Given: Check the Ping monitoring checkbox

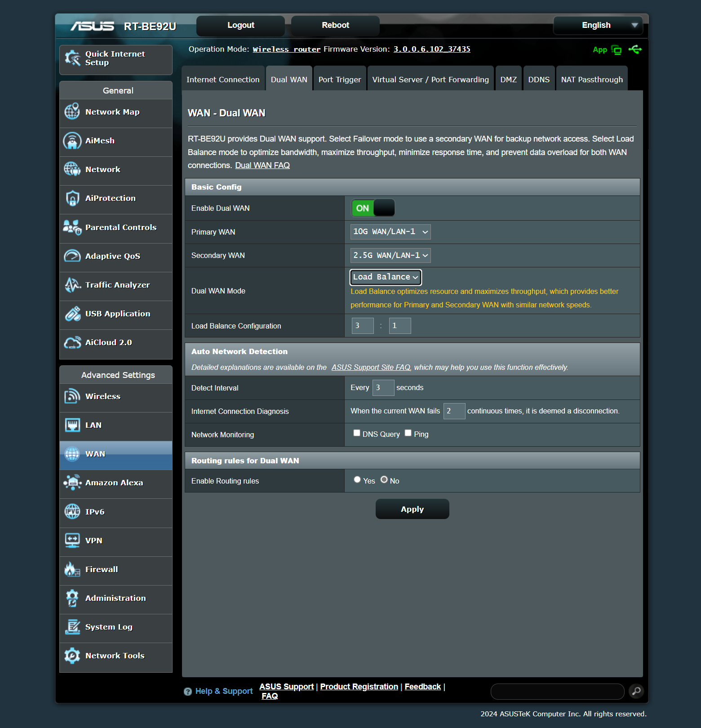Looking at the screenshot, I should [x=408, y=433].
